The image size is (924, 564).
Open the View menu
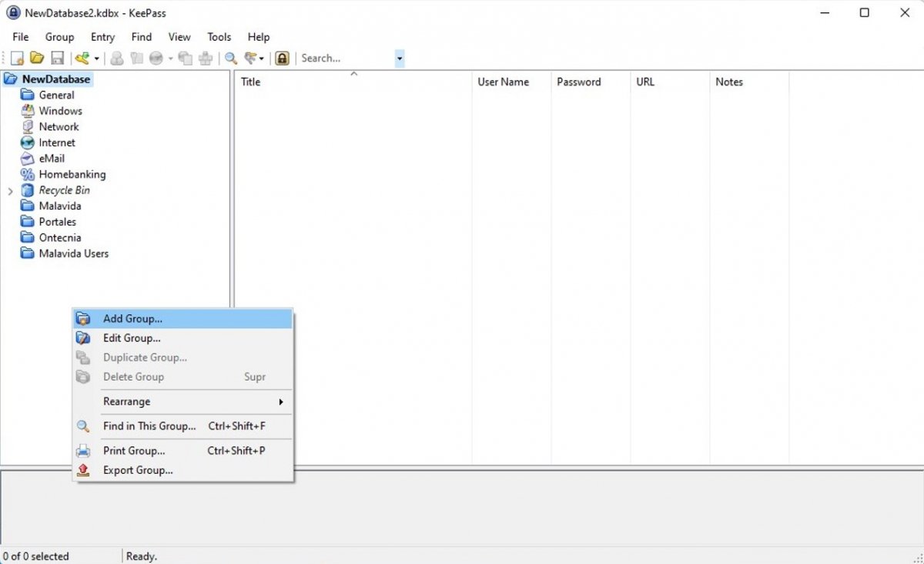pyautogui.click(x=179, y=37)
